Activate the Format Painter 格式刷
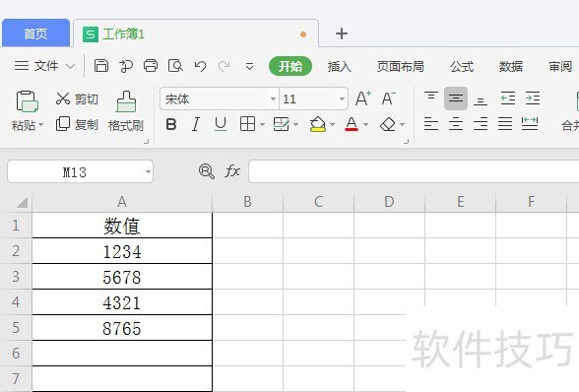 (126, 111)
